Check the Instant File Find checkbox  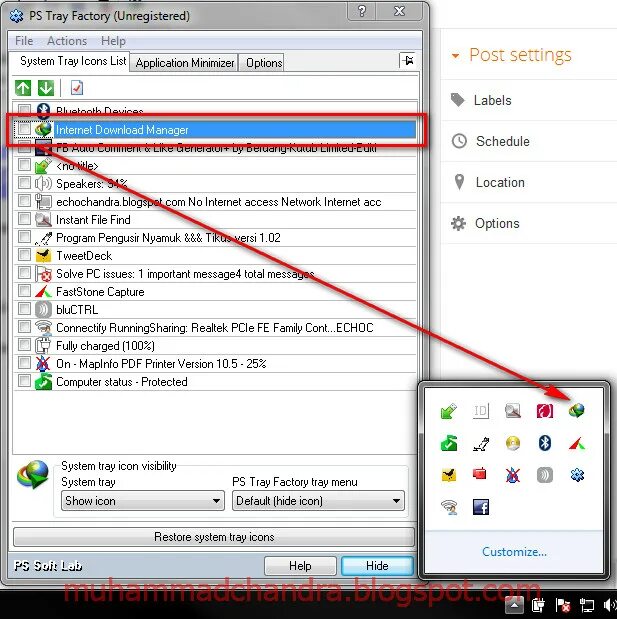[24, 218]
